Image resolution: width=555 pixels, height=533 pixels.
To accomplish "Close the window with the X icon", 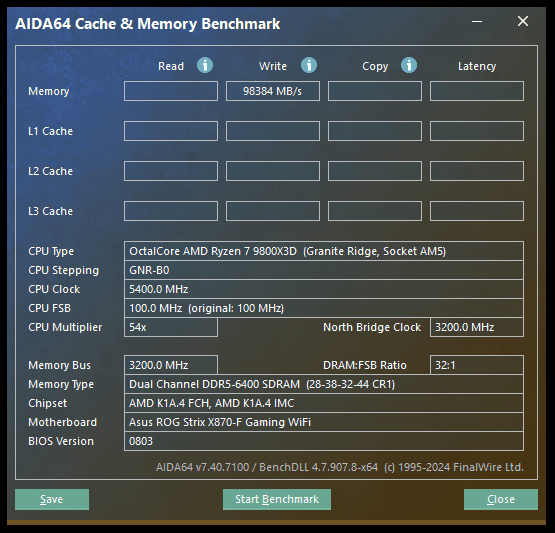I will pos(523,21).
